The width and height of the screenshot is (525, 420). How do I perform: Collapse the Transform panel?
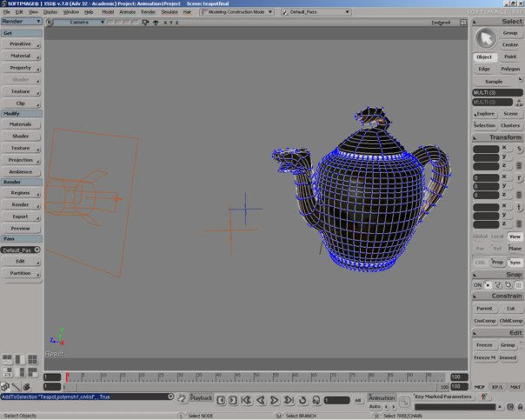[x=475, y=137]
